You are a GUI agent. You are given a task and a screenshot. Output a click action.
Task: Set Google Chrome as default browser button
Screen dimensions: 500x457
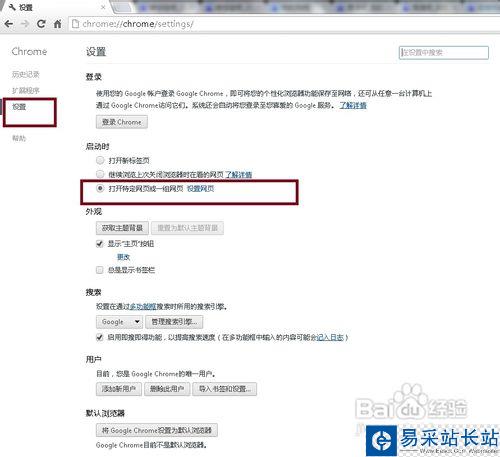157,430
